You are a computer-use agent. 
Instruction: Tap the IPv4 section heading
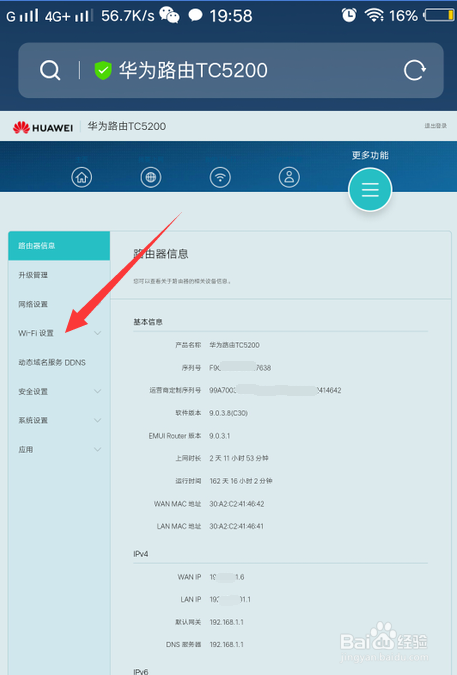coord(141,554)
